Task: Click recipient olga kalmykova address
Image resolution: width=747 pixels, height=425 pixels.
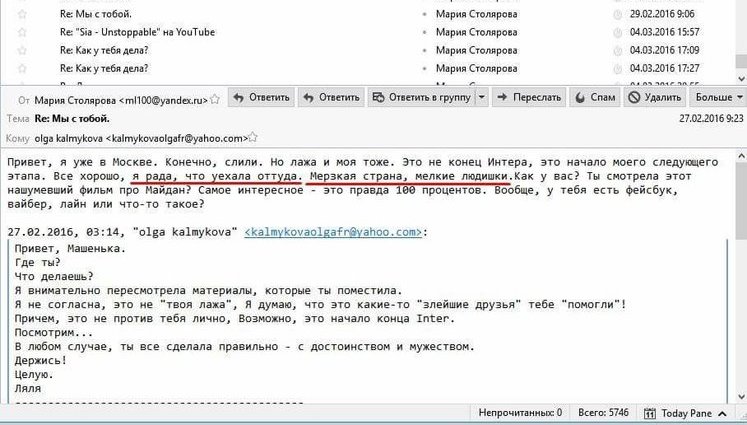Action: pos(141,139)
